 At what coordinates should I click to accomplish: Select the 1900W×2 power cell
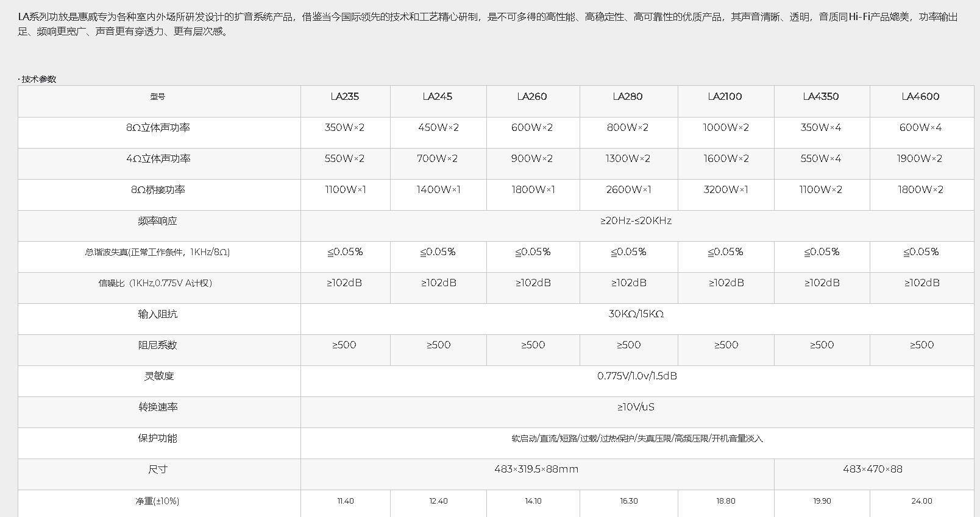pyautogui.click(x=920, y=159)
